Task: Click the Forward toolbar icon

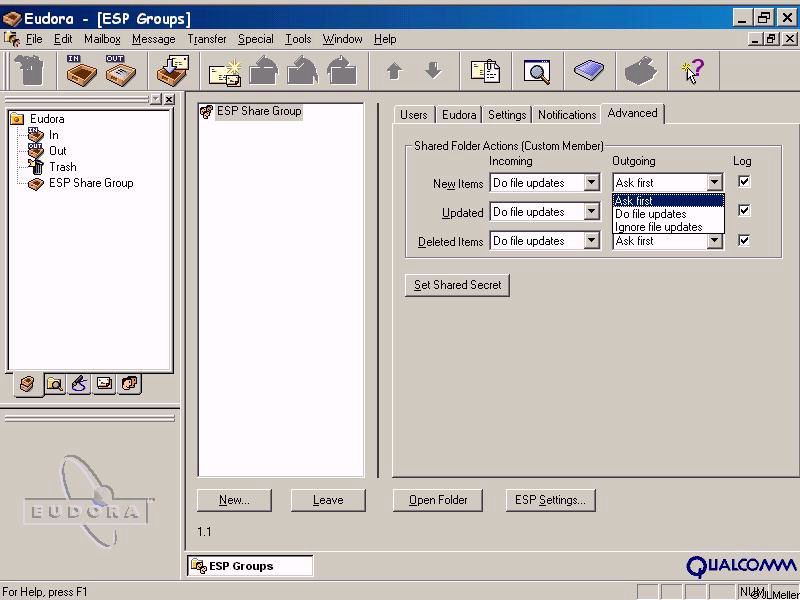Action: [341, 71]
